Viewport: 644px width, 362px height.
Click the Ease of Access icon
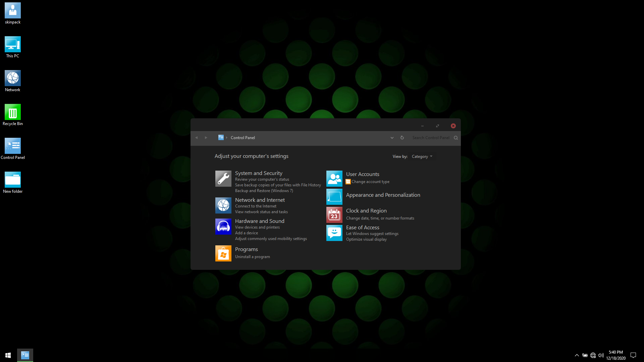334,233
